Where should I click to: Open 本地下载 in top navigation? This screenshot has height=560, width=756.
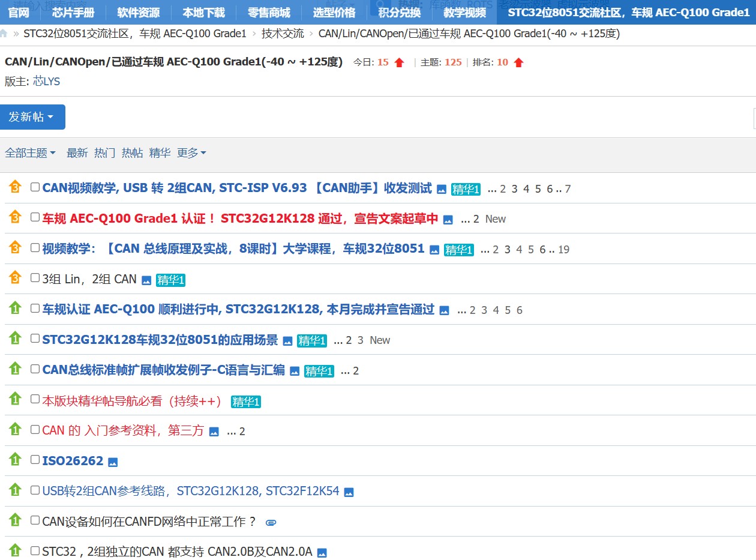(x=204, y=12)
